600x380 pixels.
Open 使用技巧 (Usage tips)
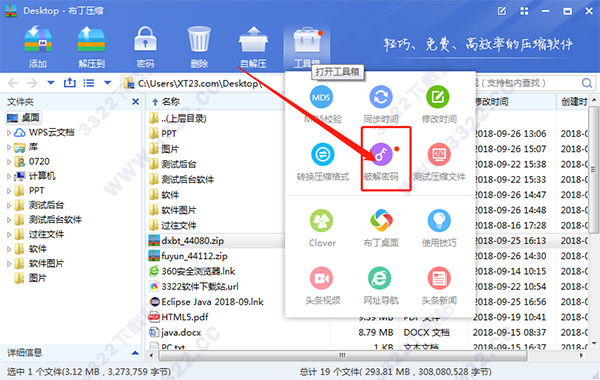[x=439, y=228]
